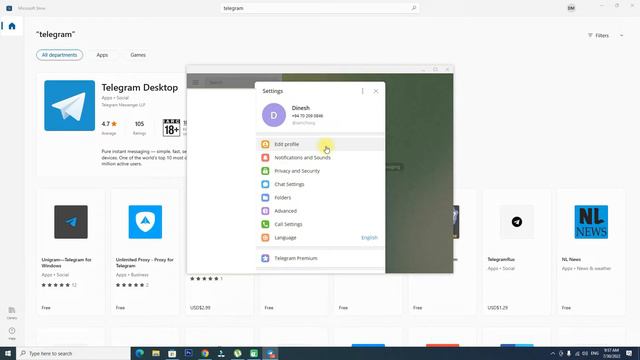Open Notifications and Sounds settings

pyautogui.click(x=320, y=158)
